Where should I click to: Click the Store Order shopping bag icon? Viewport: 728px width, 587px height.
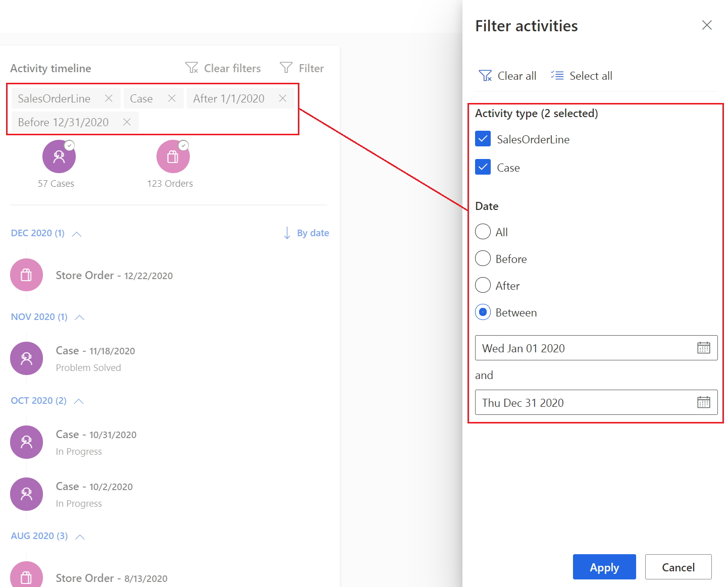click(x=26, y=275)
